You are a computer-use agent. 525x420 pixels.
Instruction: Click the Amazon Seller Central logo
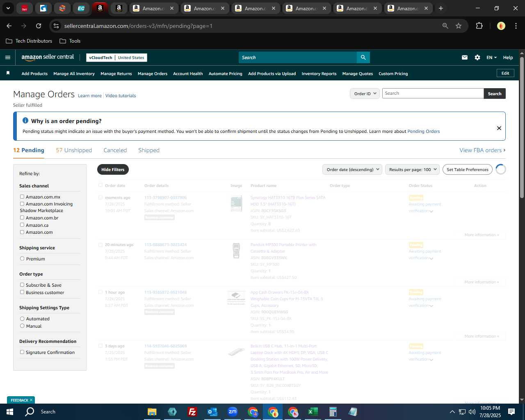coord(48,57)
